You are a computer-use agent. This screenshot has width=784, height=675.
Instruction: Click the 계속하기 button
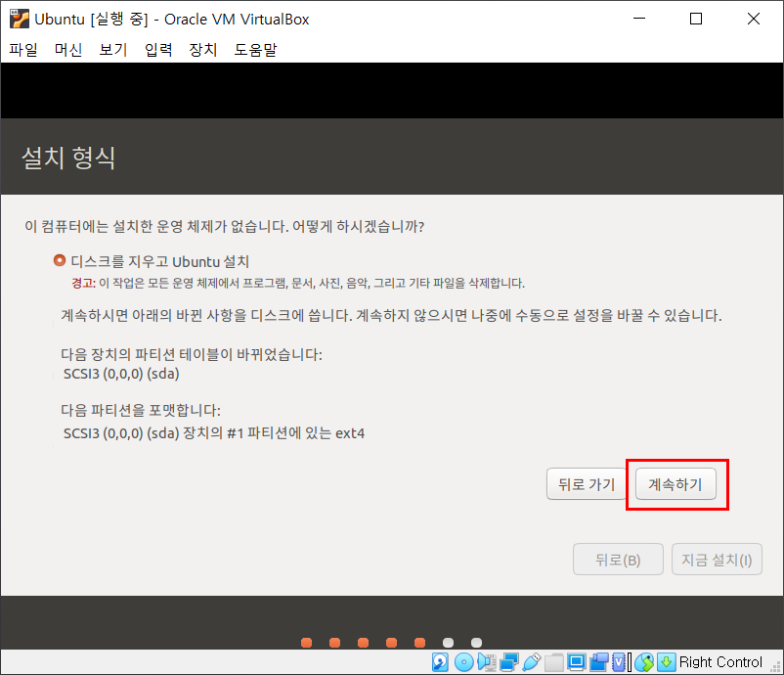(675, 484)
